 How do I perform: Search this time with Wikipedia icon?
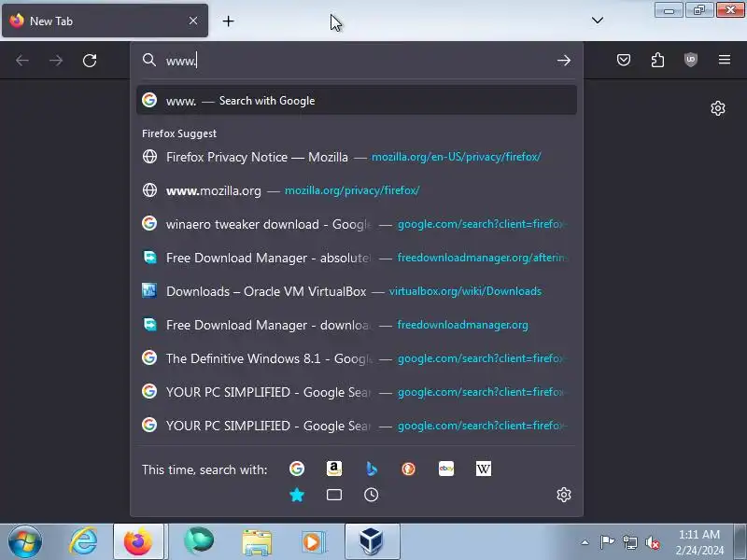pos(484,469)
